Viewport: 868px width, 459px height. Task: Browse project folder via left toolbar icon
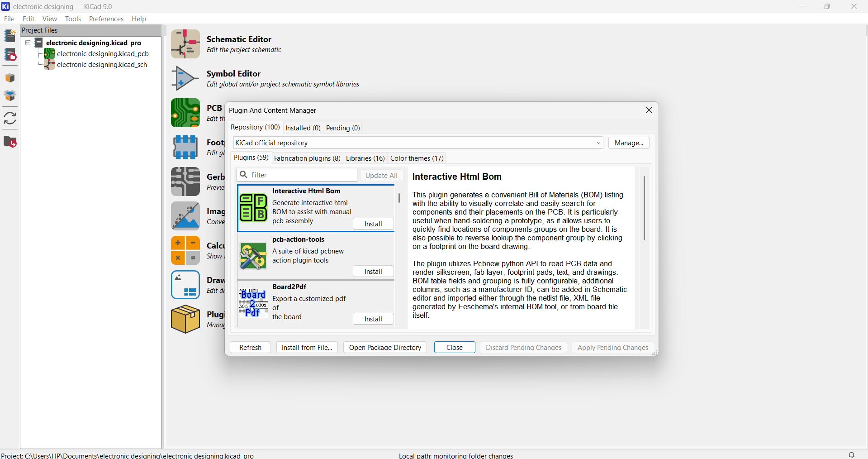point(10,142)
